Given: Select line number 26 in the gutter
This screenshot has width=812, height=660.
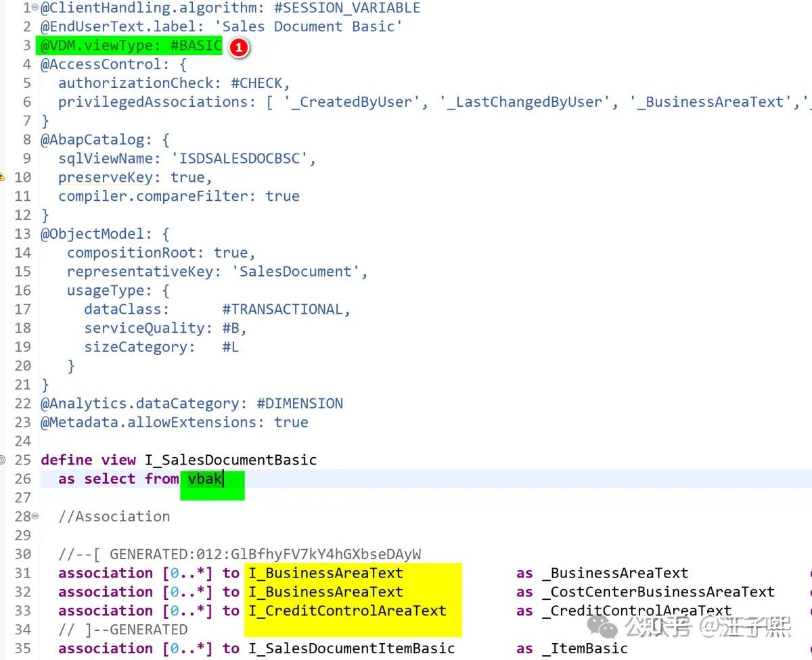Looking at the screenshot, I should tap(22, 479).
